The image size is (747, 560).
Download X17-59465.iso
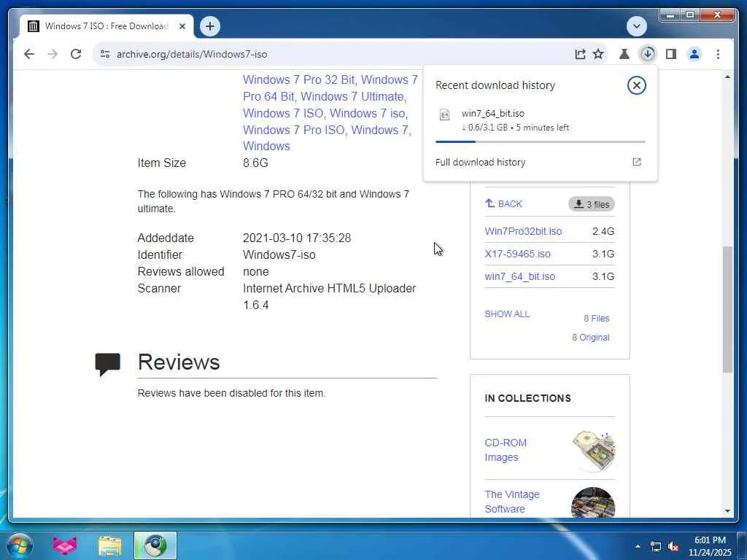pyautogui.click(x=517, y=254)
